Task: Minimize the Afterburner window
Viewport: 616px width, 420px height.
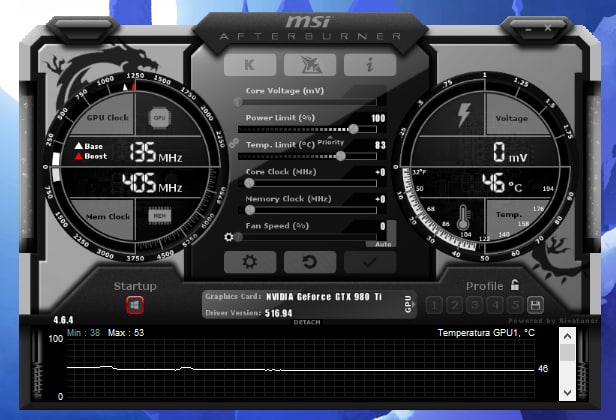Action: click(529, 29)
